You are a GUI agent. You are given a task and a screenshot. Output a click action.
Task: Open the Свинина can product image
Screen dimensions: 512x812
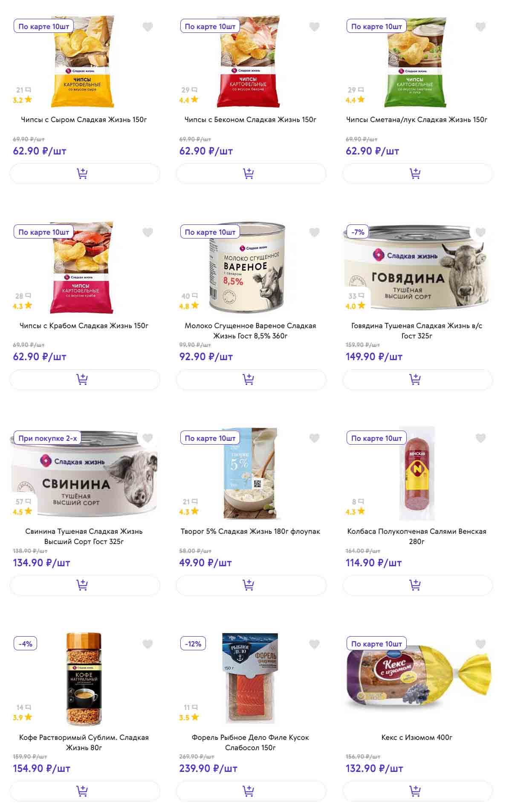pos(84,474)
